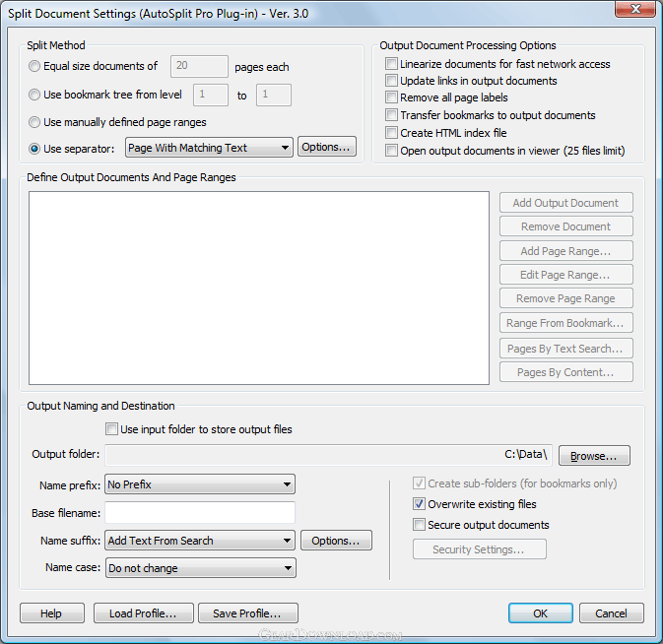The image size is (663, 644).
Task: Click Remove Document button
Action: [565, 226]
